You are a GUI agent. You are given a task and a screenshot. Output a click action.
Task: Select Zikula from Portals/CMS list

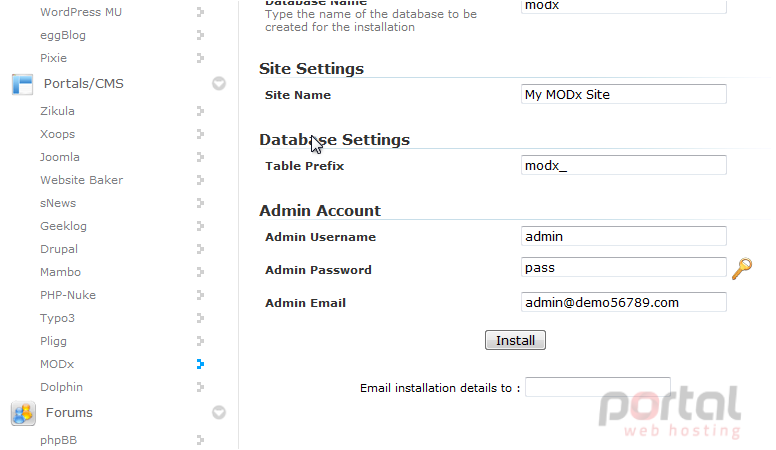57,111
